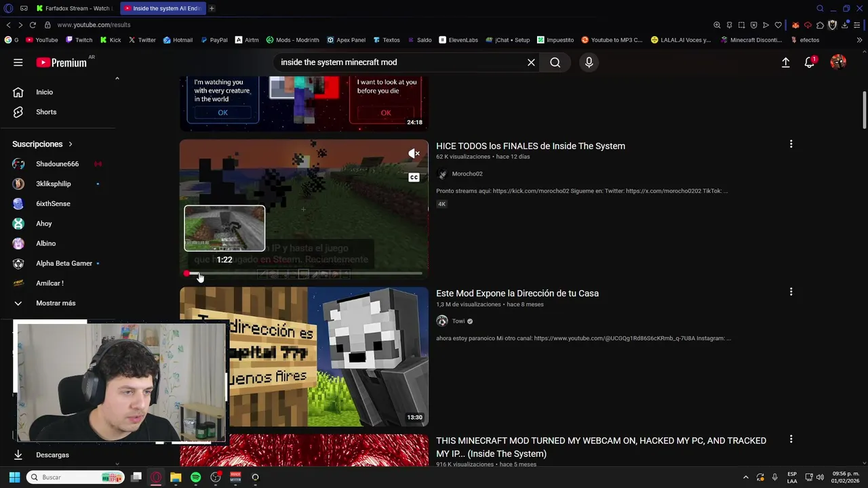
Task: Add page to bookmarks with heart icon
Action: tap(778, 25)
